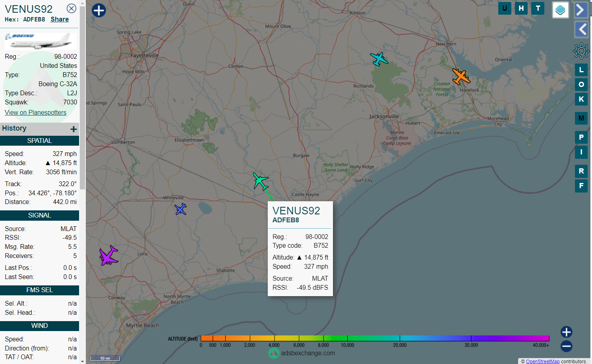Close the VENUS92 info panel
The width and height of the screenshot is (592, 364).
(x=72, y=8)
